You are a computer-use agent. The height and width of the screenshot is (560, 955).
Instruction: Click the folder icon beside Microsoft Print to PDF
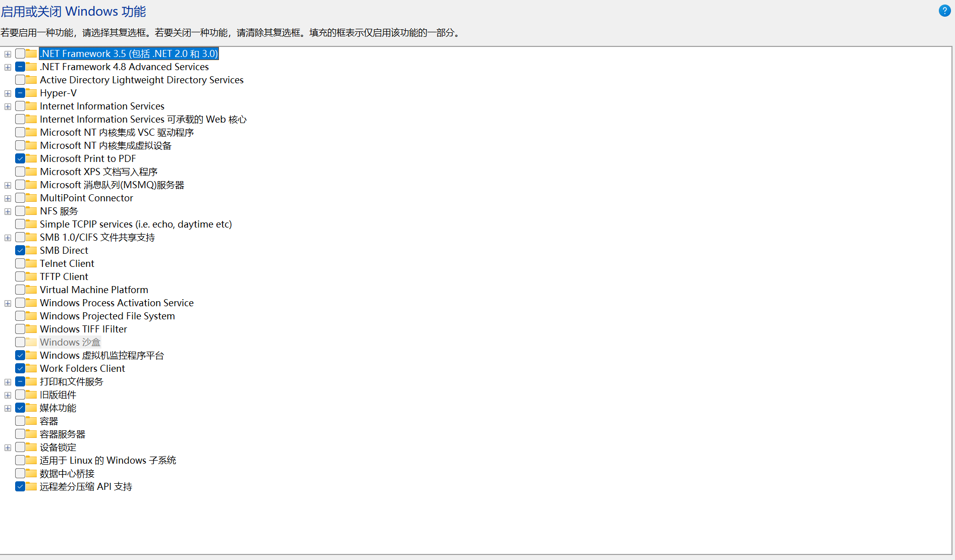tap(31, 158)
